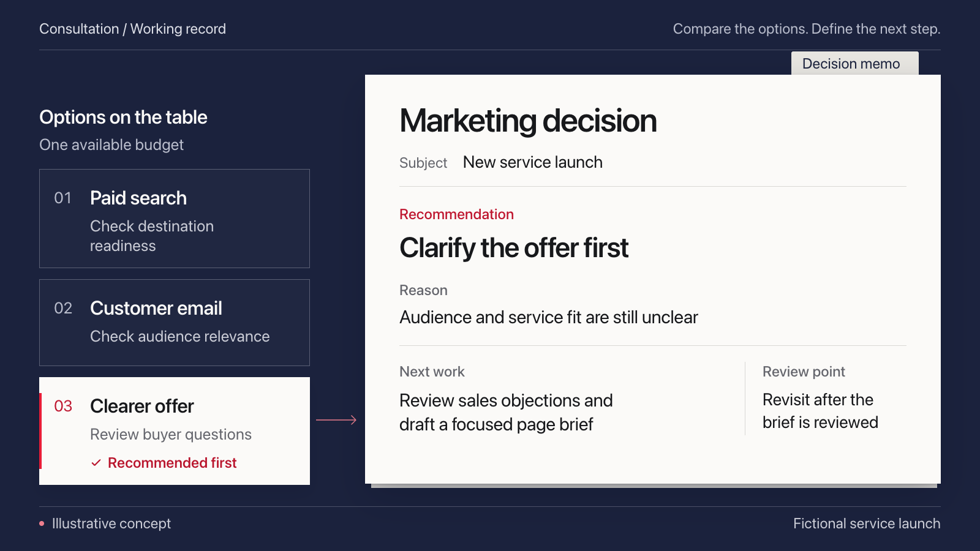Click the number 01 label
980x551 pixels.
coord(62,198)
